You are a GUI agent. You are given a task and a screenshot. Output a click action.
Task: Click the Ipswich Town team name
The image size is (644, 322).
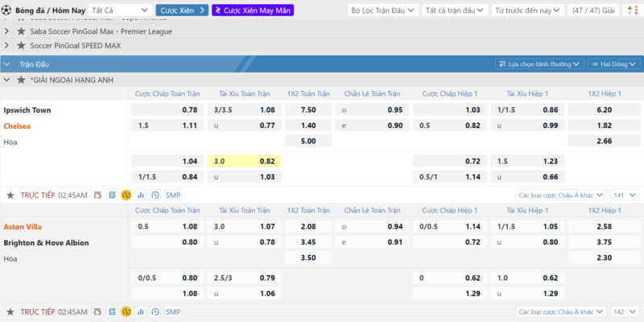tap(27, 110)
